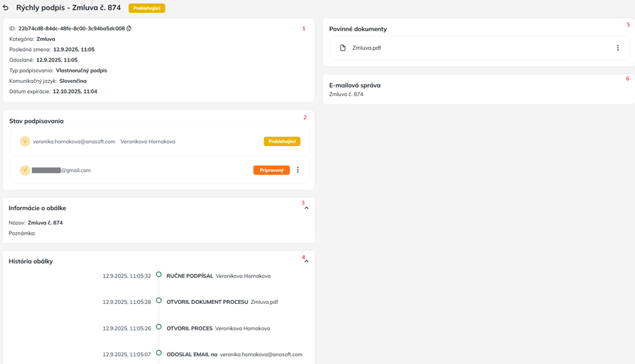Open three-dot menu for Zmluva.pdf
Viewport: 635px width, 364px height.
[618, 48]
